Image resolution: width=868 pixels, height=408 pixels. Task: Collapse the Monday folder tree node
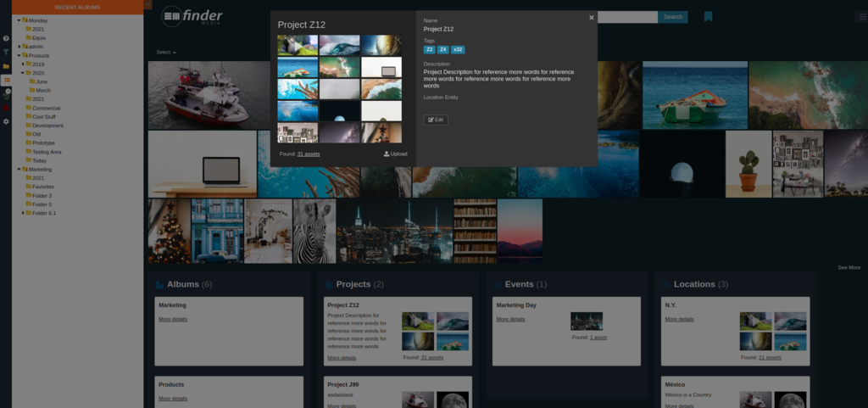[19, 20]
